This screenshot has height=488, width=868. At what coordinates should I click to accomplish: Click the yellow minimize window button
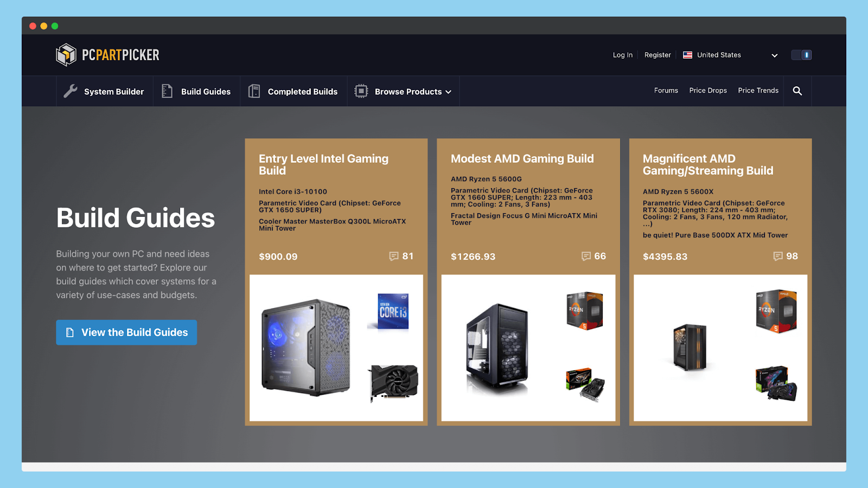coord(44,26)
